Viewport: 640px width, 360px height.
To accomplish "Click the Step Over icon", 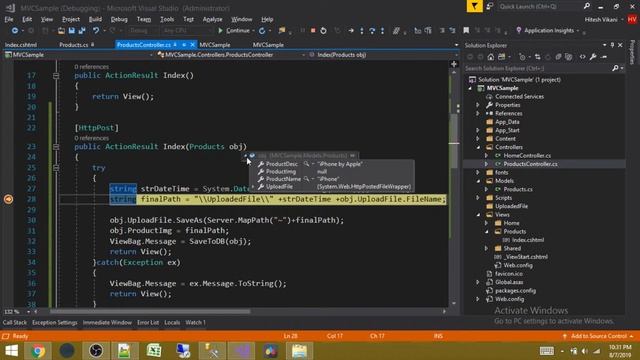I will [x=372, y=31].
